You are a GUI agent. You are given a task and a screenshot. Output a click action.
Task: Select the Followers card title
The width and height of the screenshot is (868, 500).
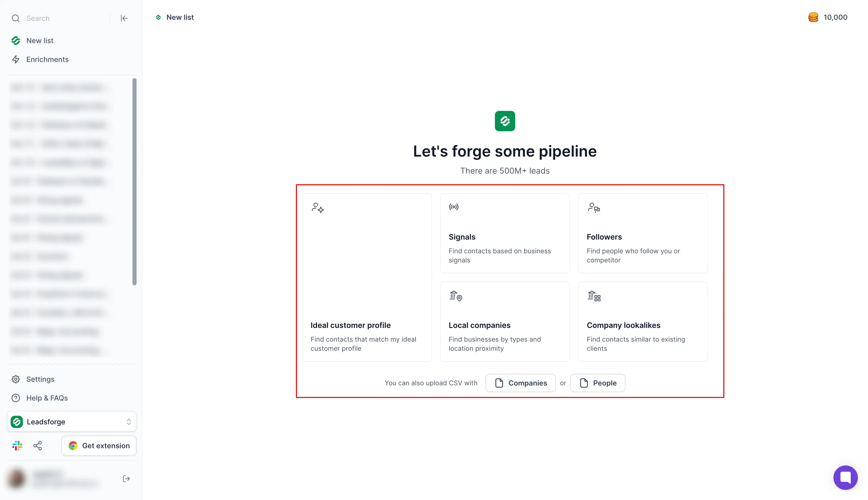point(604,237)
